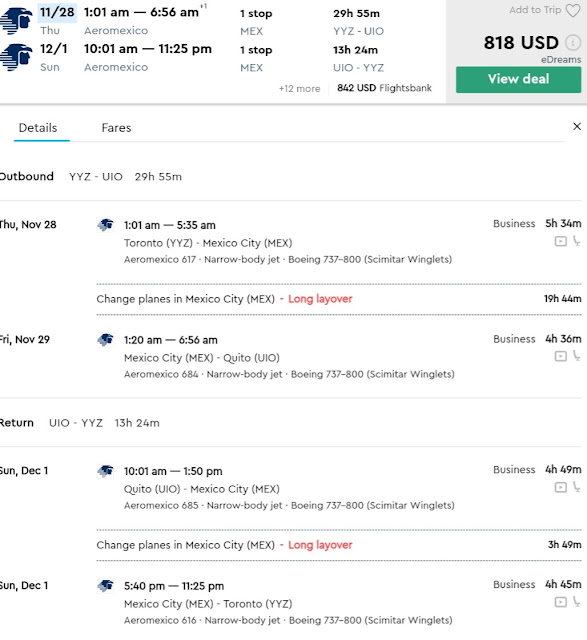Select the highlighted 11/28 departure date
The width and height of the screenshot is (587, 640).
point(57,12)
